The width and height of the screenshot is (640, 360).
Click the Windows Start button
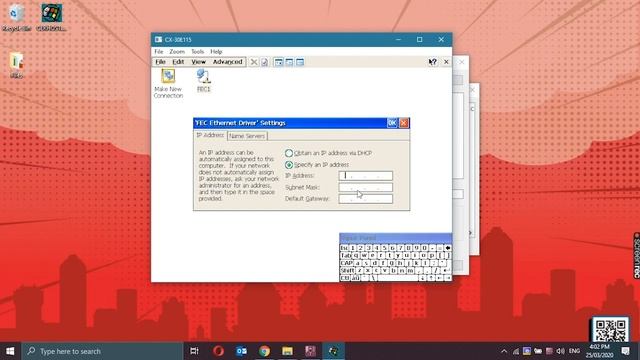[x=10, y=351]
